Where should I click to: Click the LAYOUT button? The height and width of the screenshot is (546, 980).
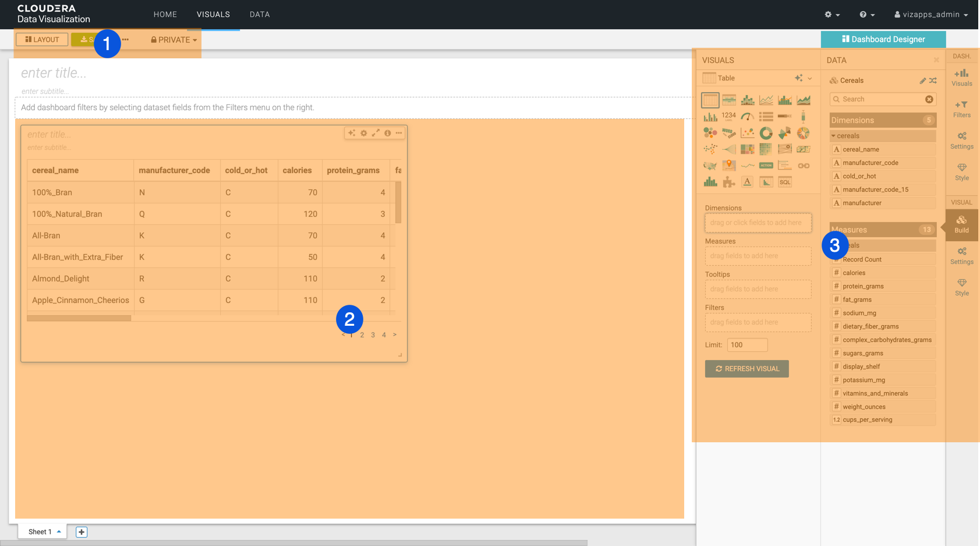tap(42, 40)
